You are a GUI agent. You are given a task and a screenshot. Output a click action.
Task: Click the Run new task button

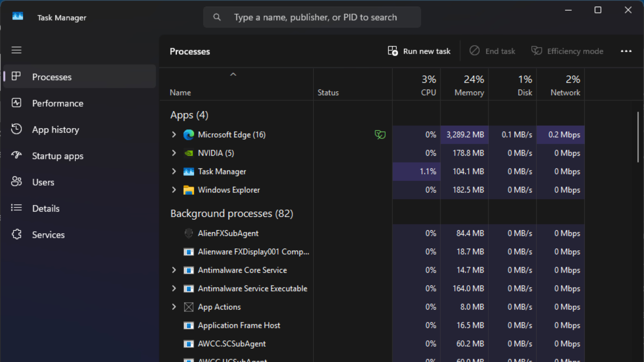click(x=419, y=51)
